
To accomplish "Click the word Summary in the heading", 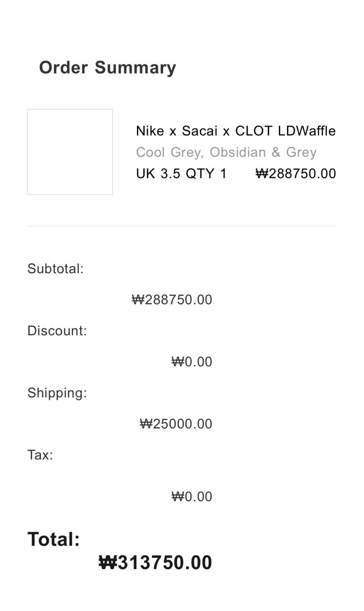I will (135, 67).
